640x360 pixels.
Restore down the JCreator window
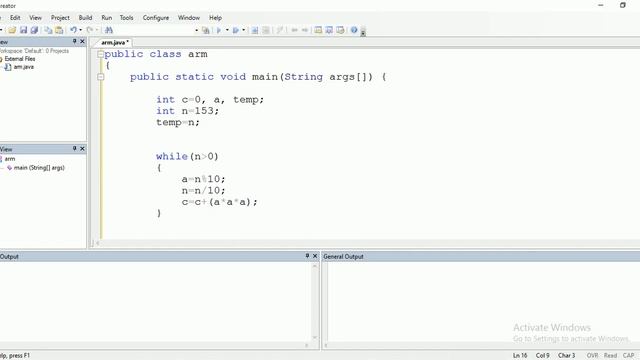point(623,5)
